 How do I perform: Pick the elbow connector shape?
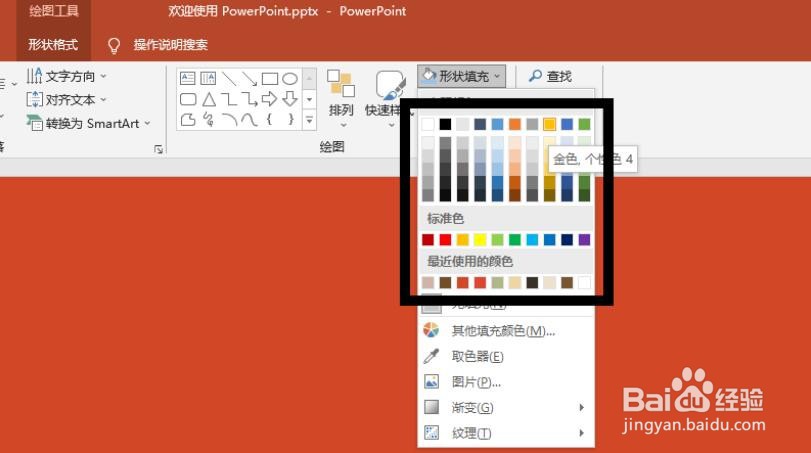click(x=229, y=99)
